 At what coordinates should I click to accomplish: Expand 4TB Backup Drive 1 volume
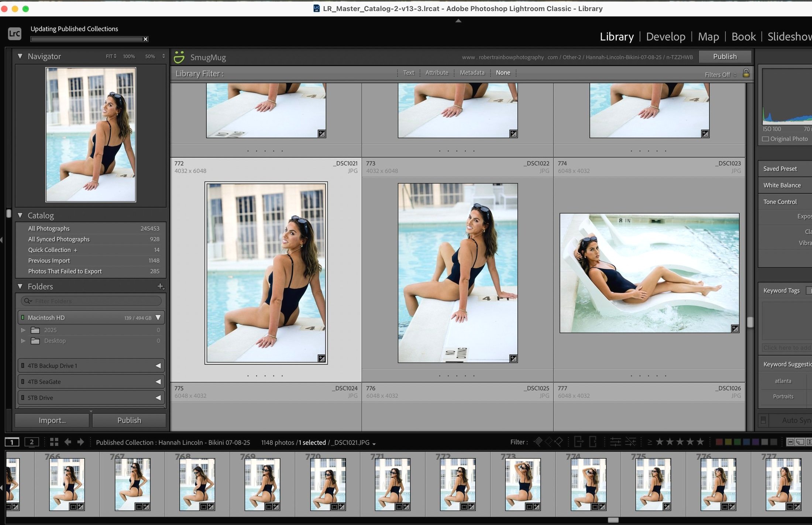click(x=158, y=366)
